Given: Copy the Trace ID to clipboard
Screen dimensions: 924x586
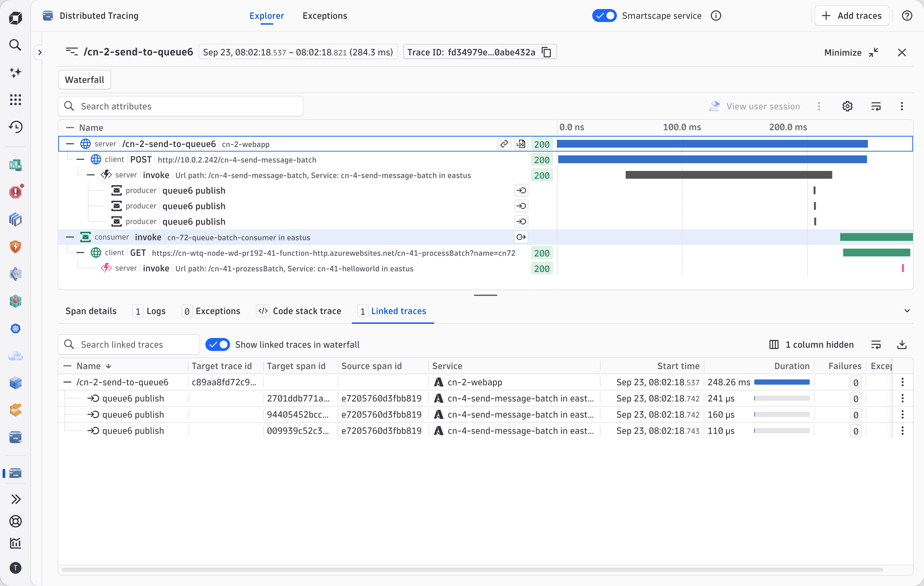Looking at the screenshot, I should pos(546,52).
